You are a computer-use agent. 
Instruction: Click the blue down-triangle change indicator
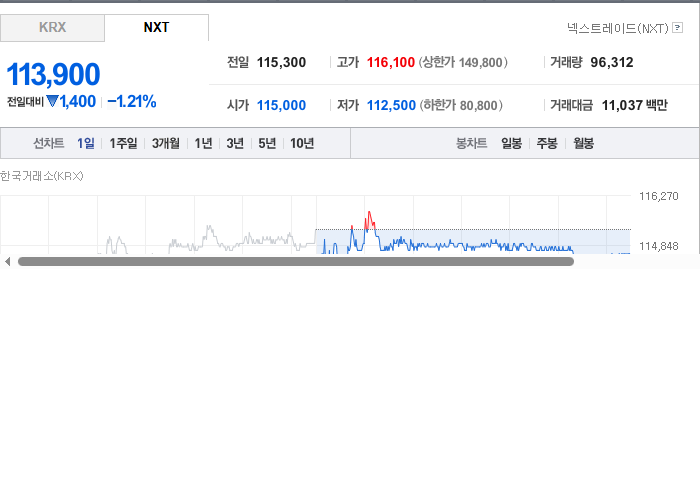click(x=52, y=102)
